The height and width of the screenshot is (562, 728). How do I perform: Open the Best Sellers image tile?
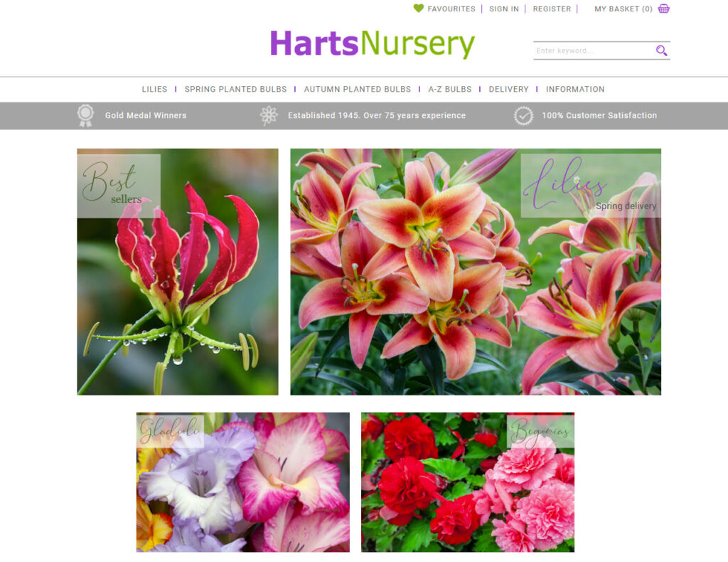178,272
